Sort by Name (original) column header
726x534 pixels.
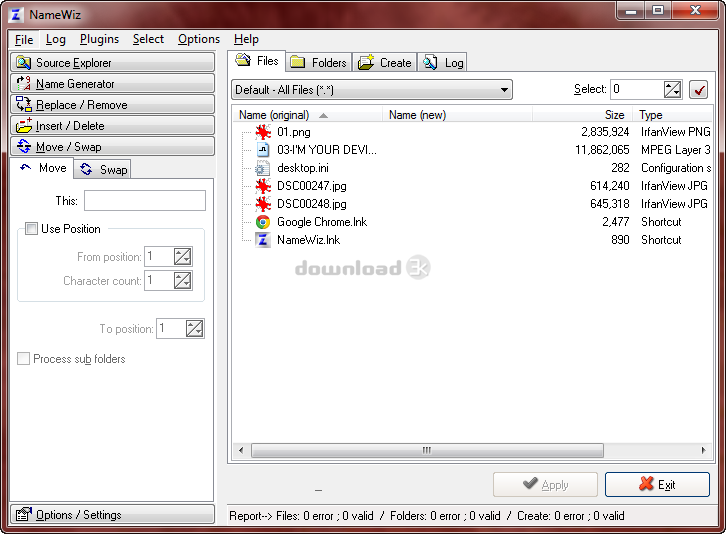click(307, 114)
